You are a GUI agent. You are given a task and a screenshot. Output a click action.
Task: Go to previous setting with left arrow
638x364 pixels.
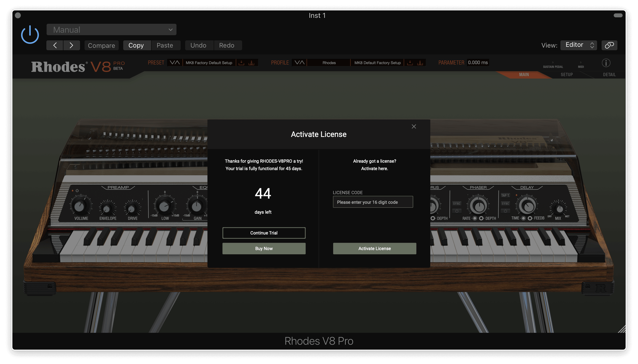[55, 45]
